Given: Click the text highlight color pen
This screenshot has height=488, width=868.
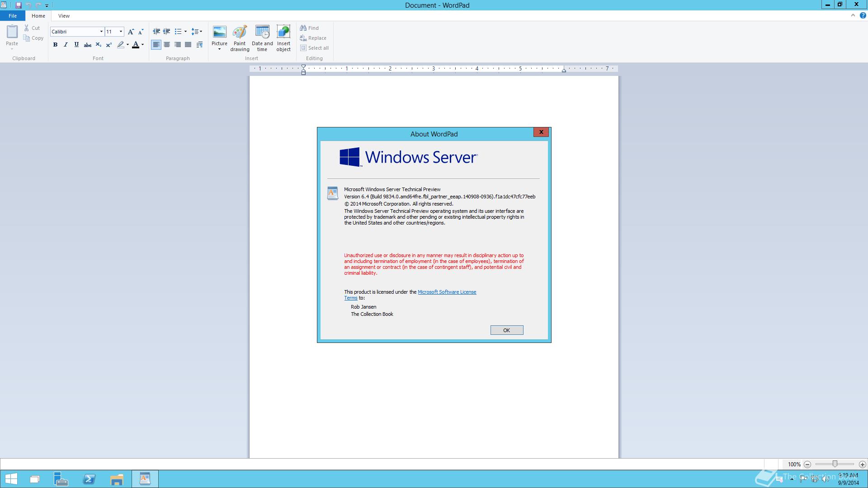Looking at the screenshot, I should pos(120,45).
